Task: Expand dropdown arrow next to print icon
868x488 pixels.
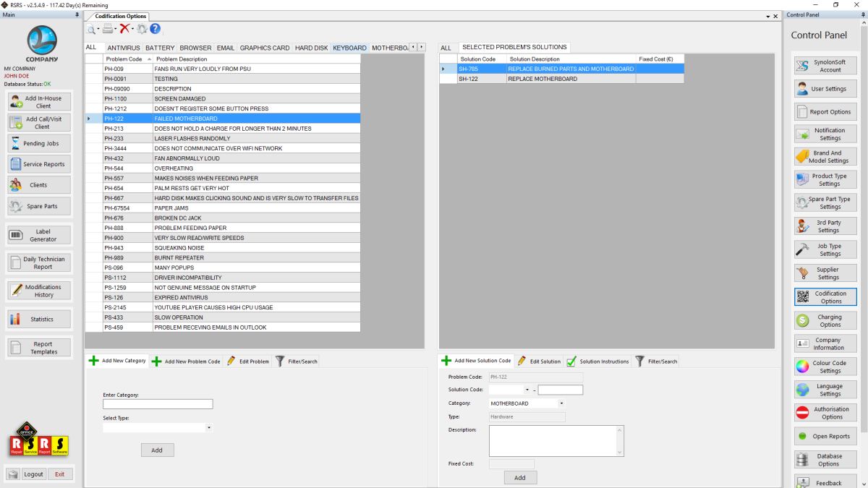Action: tap(116, 30)
